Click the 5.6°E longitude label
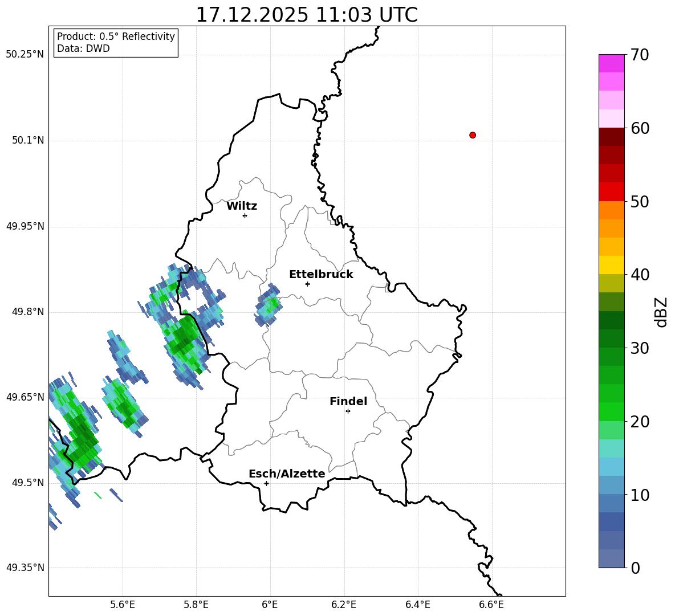This screenshot has height=616, width=675. coord(122,605)
